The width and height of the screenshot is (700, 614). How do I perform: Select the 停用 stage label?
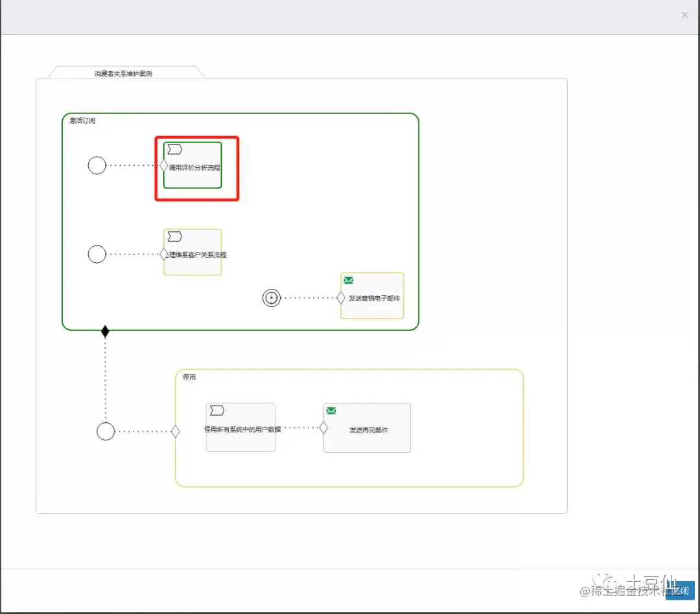(189, 377)
